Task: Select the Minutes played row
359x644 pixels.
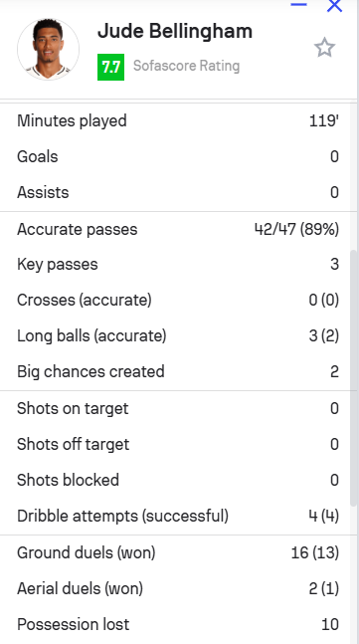Action: [176, 121]
